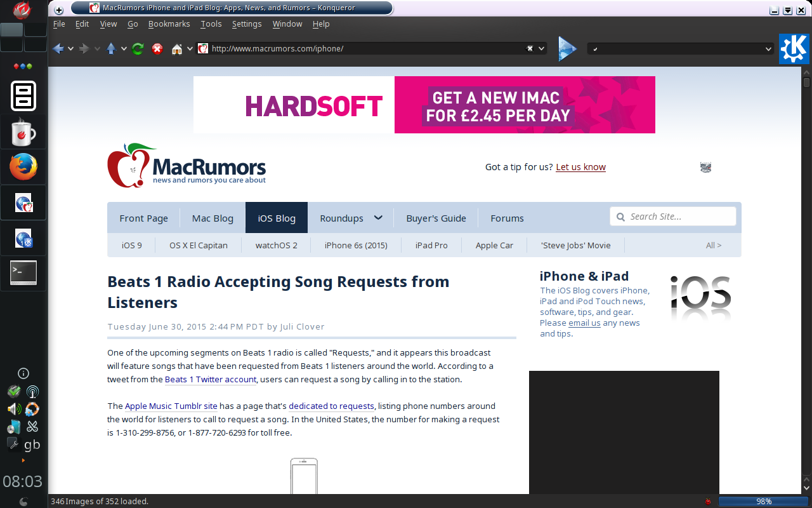Image resolution: width=812 pixels, height=508 pixels.
Task: Open the Beats 1 Twitter account link
Action: click(x=211, y=380)
